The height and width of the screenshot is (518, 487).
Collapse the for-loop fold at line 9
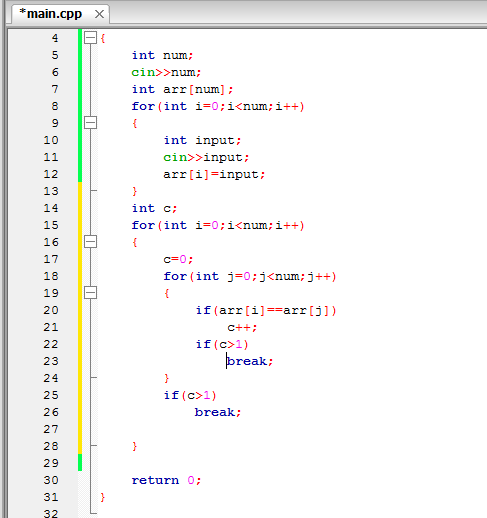click(x=90, y=123)
